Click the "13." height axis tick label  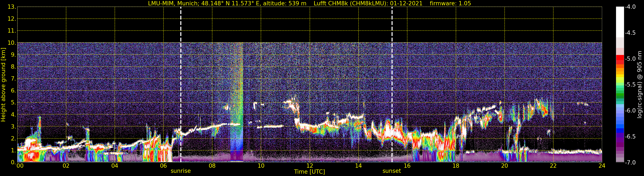pyautogui.click(x=12, y=7)
